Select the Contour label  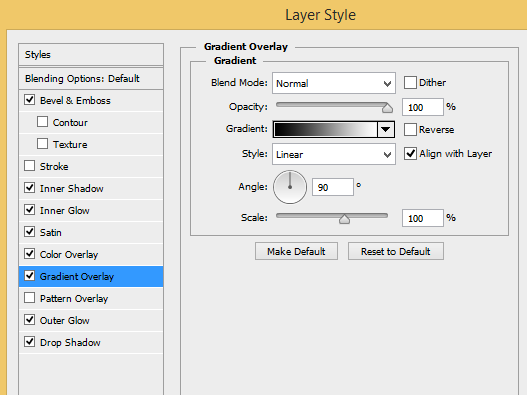(70, 123)
